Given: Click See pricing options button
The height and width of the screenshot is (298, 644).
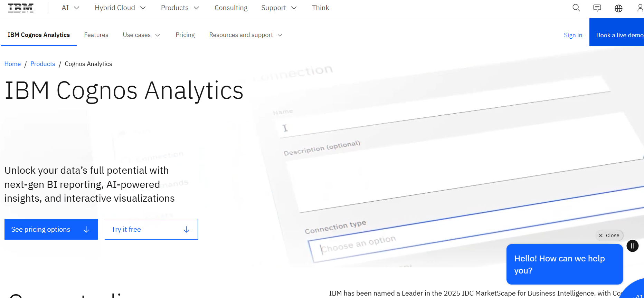Looking at the screenshot, I should coord(51,229).
